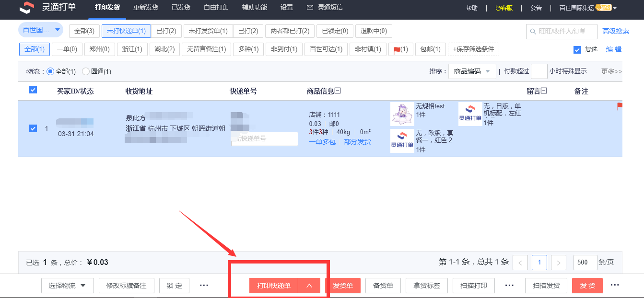Open the 选择物流 dropdown
Image resolution: width=644 pixels, height=298 pixels.
click(68, 286)
